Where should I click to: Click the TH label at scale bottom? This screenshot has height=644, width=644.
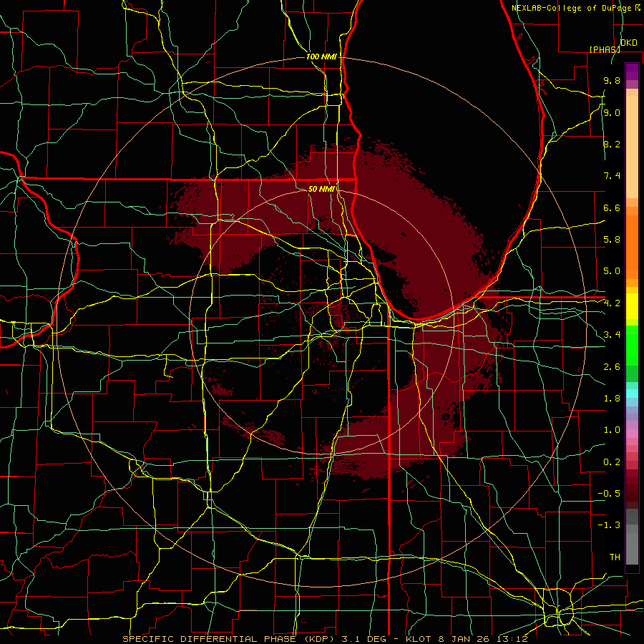[x=615, y=557]
